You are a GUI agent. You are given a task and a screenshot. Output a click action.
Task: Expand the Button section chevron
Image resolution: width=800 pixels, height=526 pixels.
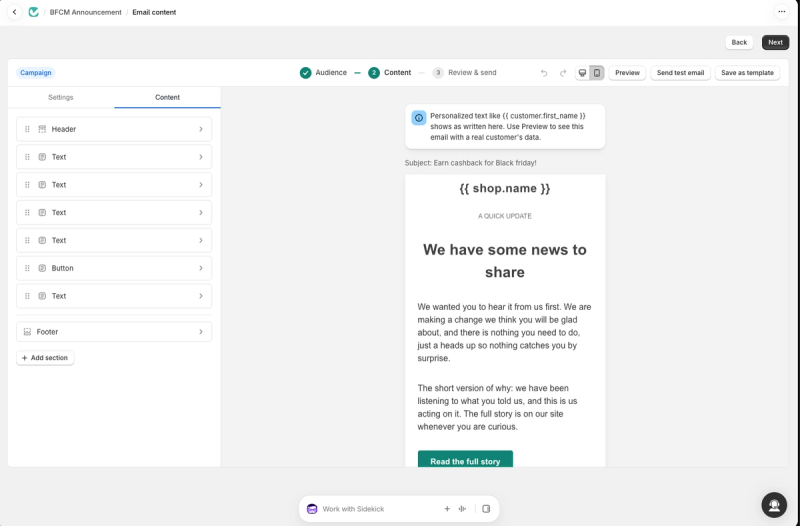click(201, 268)
